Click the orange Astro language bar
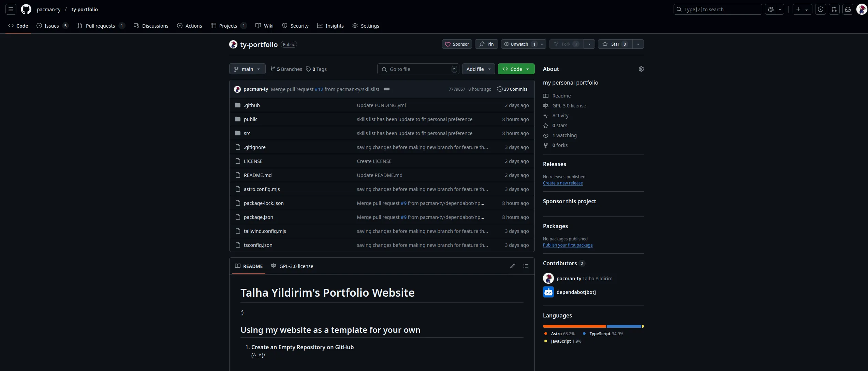 [574, 326]
